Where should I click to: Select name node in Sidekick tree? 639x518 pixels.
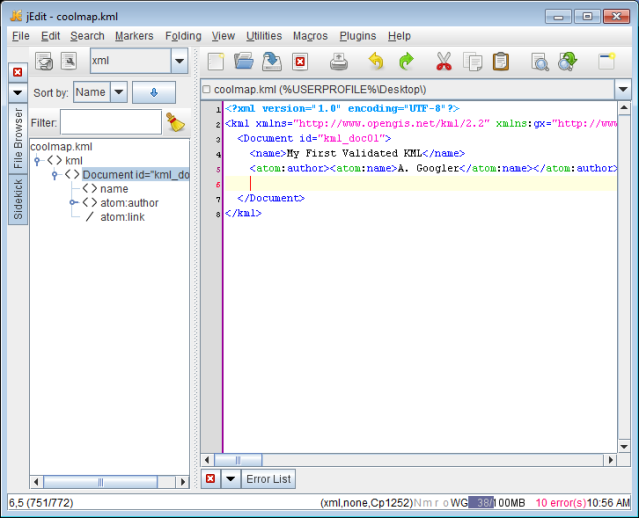point(114,189)
